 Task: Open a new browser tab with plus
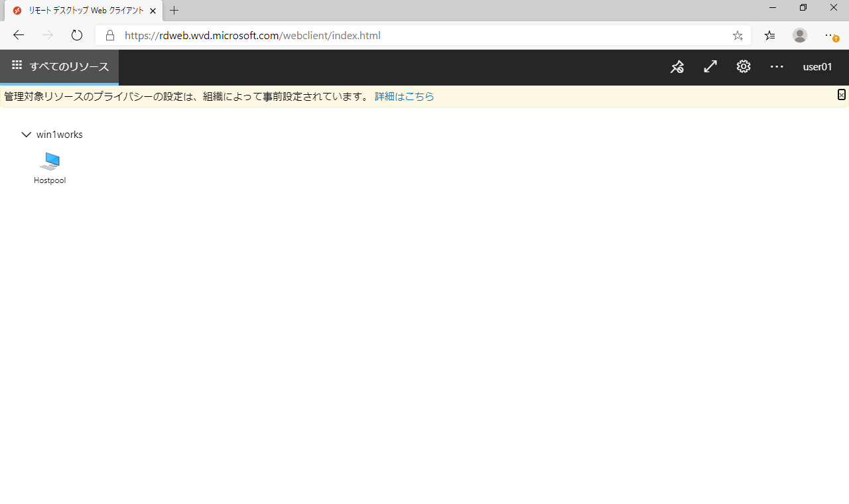tap(174, 11)
